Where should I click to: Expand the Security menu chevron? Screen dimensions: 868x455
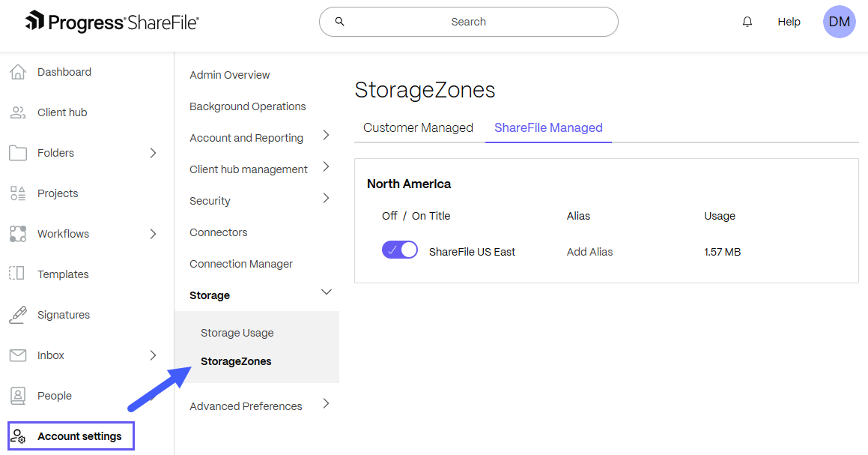tap(326, 199)
